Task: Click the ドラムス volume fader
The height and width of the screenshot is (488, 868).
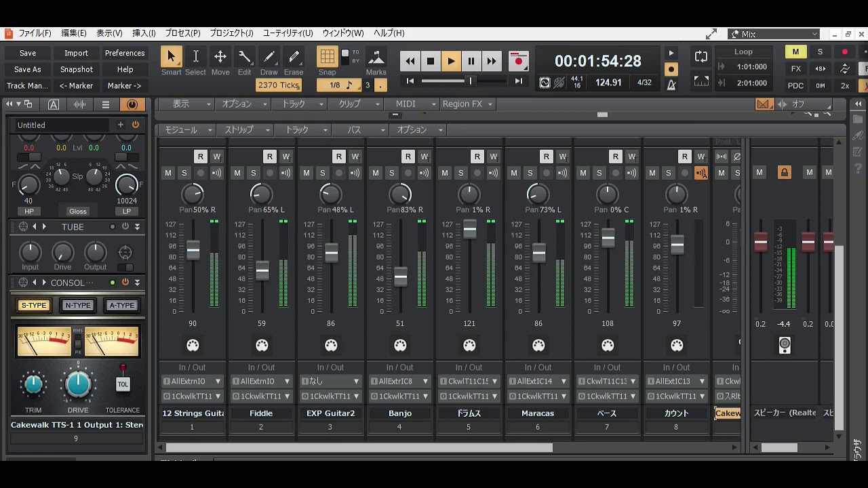Action: [x=469, y=230]
